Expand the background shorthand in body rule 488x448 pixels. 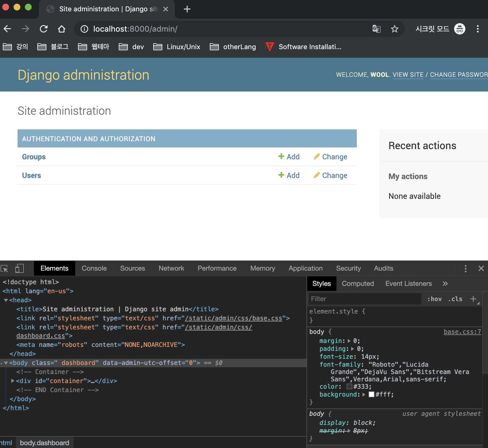(x=364, y=395)
